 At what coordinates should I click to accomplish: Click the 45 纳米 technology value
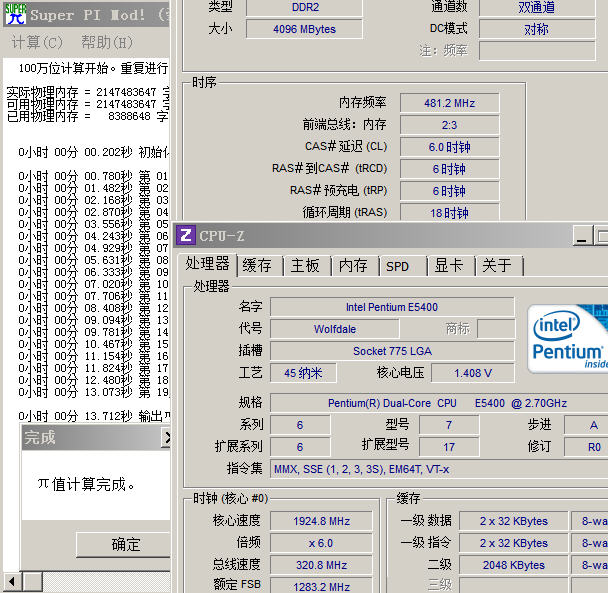[303, 373]
